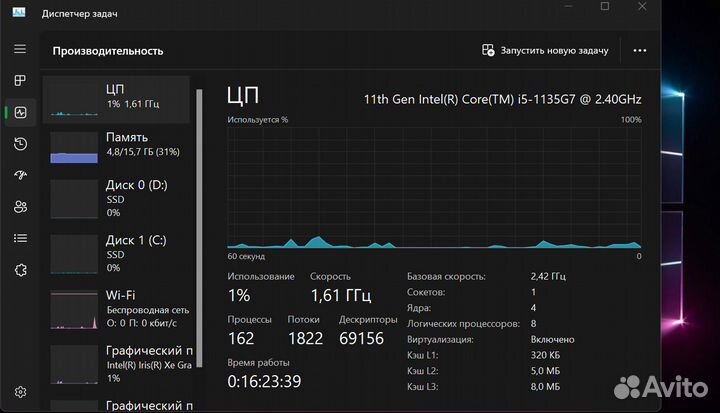The image size is (720, 413).
Task: Open the Details list icon
Action: 20,238
